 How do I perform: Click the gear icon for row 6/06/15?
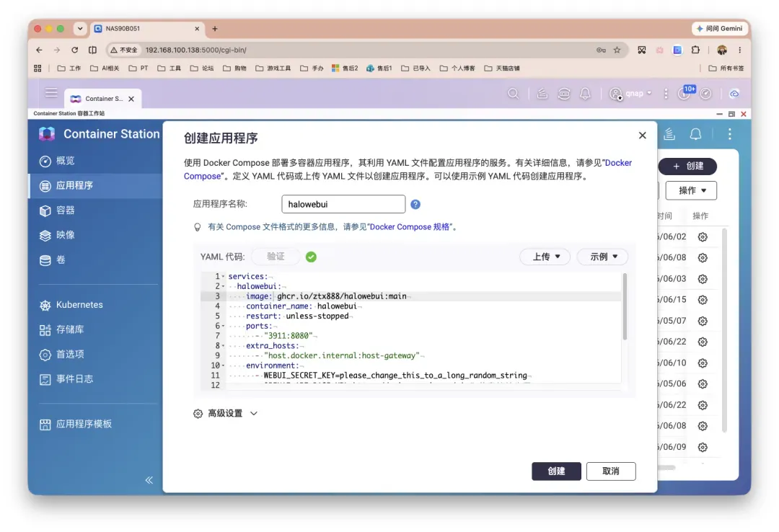(x=703, y=300)
